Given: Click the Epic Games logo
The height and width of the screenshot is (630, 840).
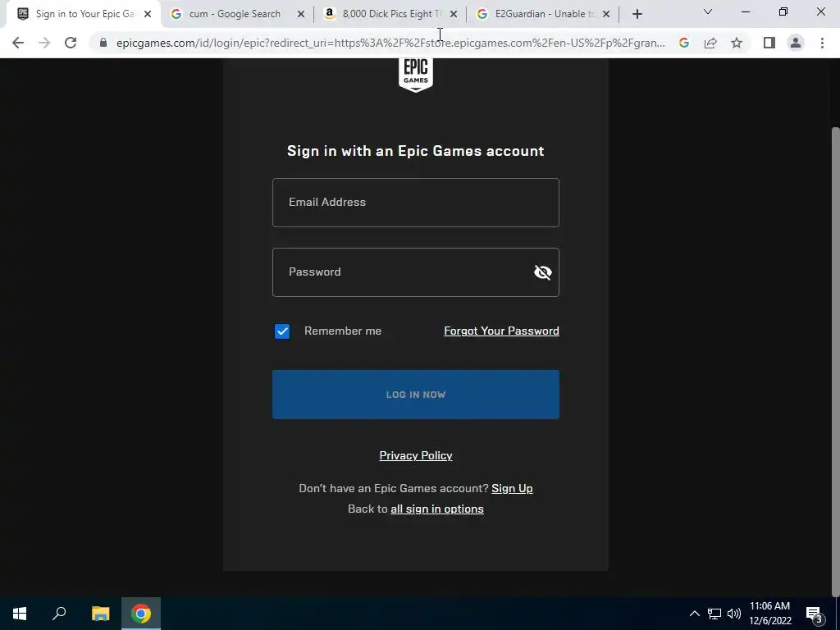Looking at the screenshot, I should click(416, 75).
